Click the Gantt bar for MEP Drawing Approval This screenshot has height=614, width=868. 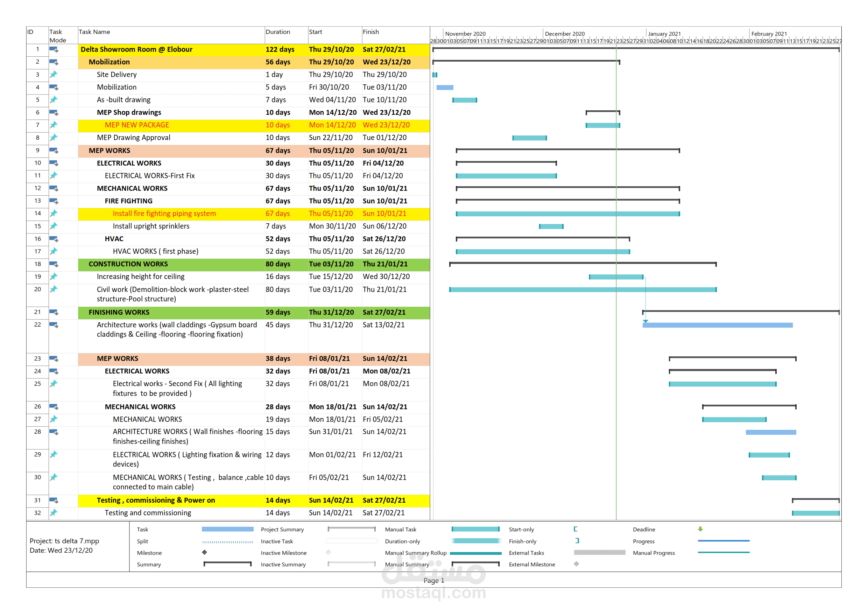click(x=529, y=138)
